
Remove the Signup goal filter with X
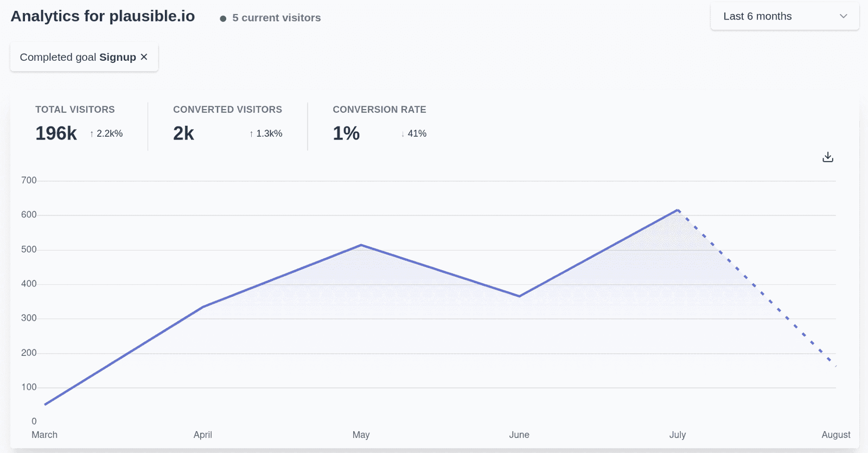(x=144, y=57)
